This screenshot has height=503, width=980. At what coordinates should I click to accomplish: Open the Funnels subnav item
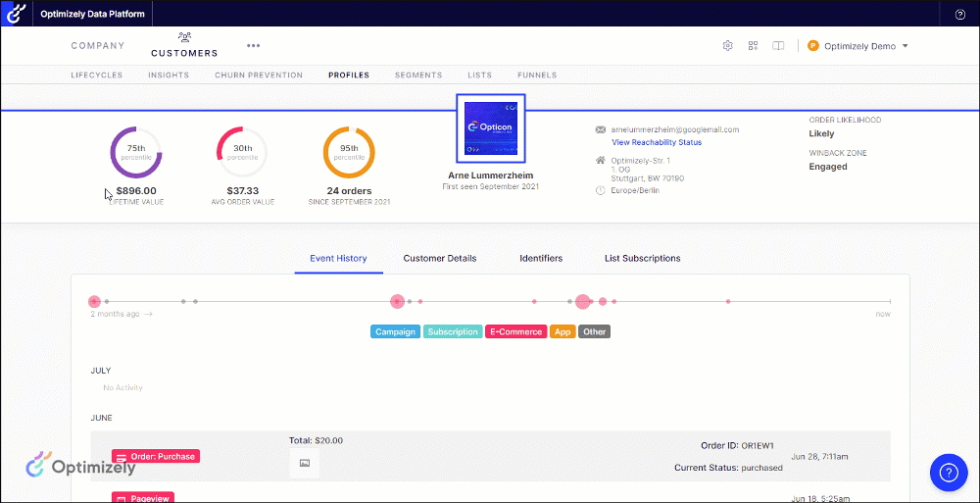(537, 75)
